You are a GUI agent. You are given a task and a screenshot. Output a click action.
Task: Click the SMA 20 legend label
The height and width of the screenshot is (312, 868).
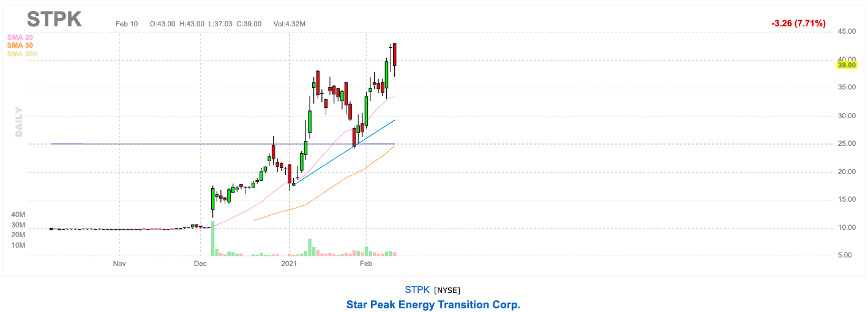coord(20,37)
